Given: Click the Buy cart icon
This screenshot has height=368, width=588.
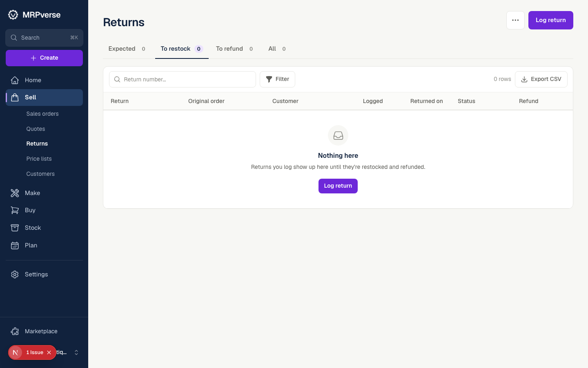Looking at the screenshot, I should (15, 210).
